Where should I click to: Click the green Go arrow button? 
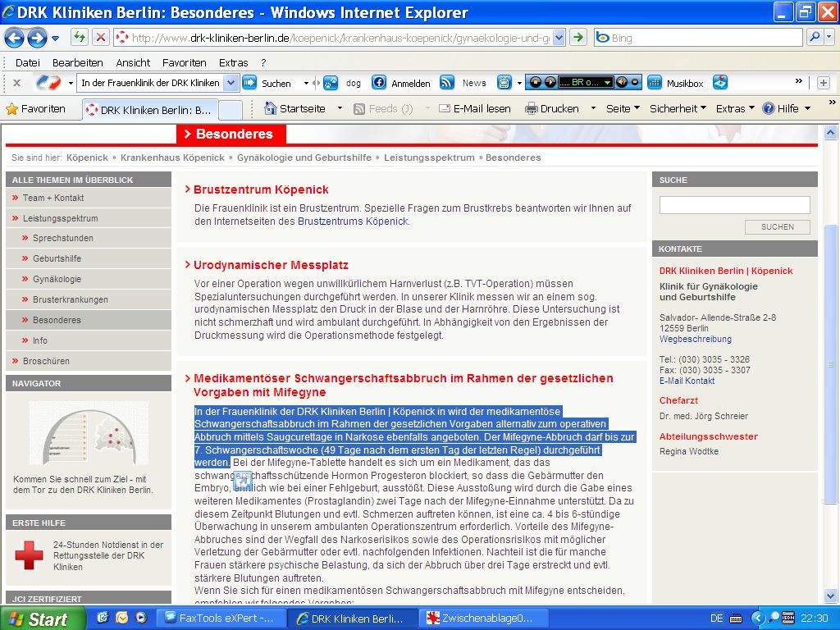[578, 38]
